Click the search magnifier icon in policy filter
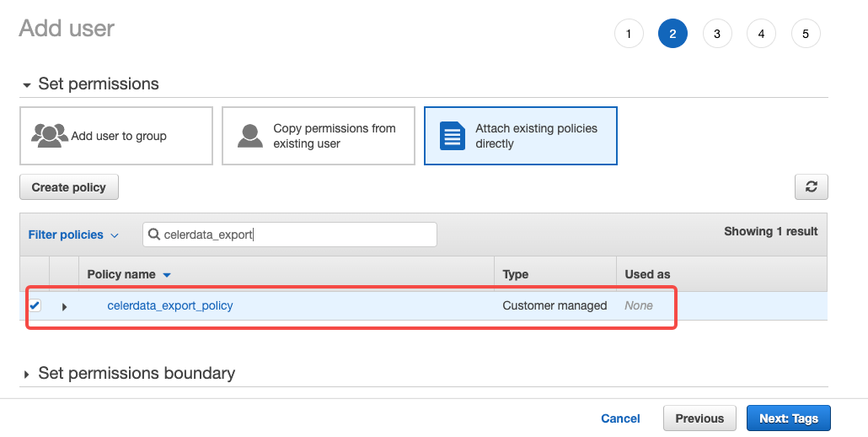 pyautogui.click(x=154, y=235)
